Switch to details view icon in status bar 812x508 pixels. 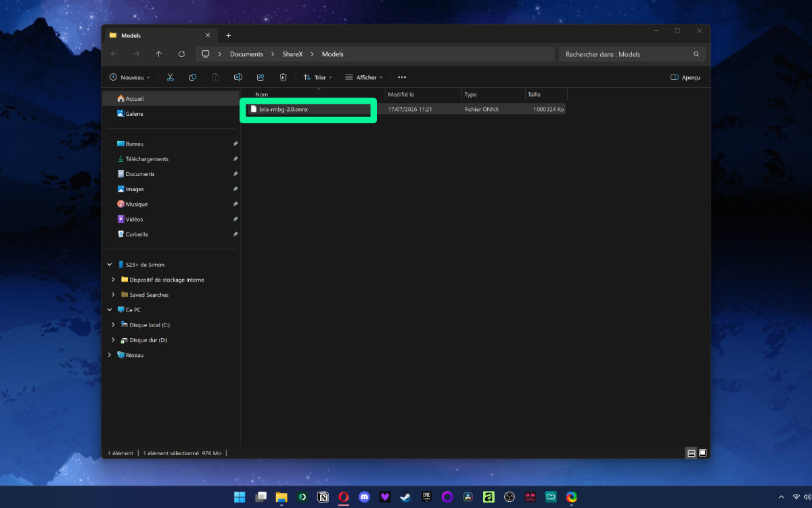click(x=691, y=453)
